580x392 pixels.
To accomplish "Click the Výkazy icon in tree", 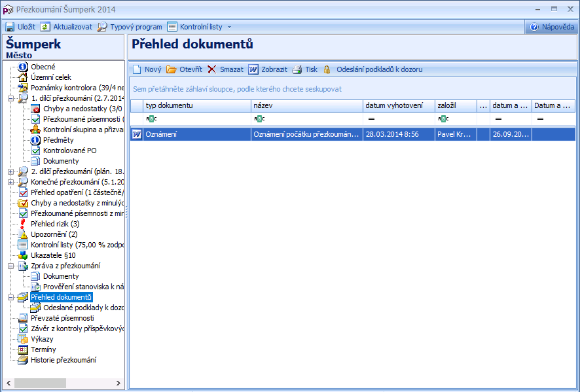I will point(23,339).
